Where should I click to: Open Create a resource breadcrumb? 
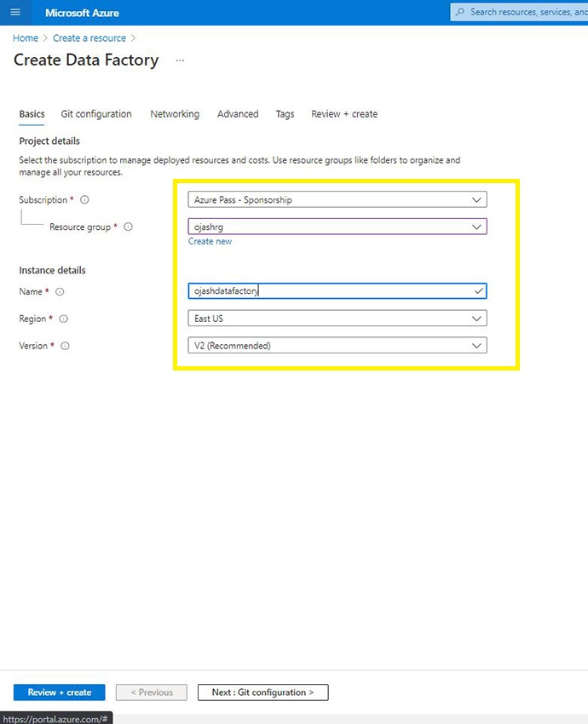89,38
